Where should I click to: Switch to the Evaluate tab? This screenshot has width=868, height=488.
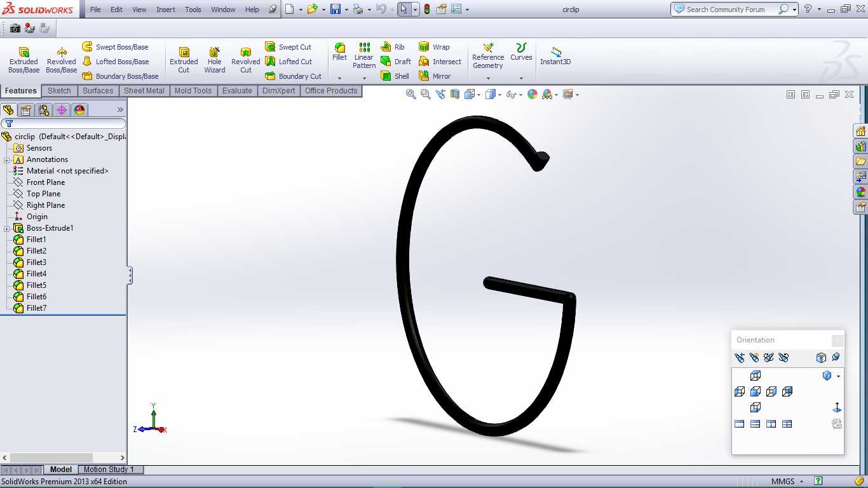click(237, 91)
